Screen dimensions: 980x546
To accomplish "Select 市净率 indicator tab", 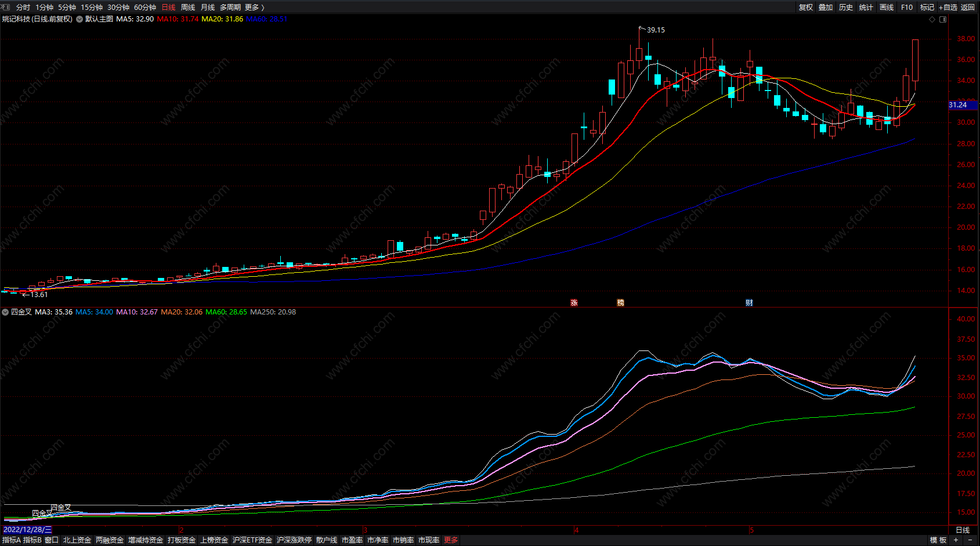I will pos(378,540).
